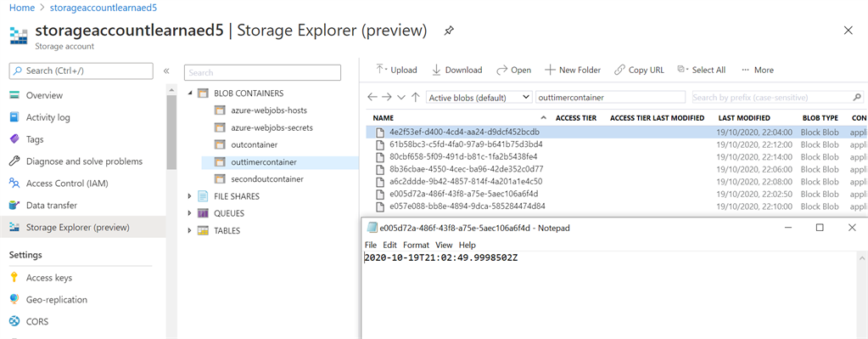Screen dimensions: 868x339
Task: Open Diagnose and solve problems
Action: 83,161
